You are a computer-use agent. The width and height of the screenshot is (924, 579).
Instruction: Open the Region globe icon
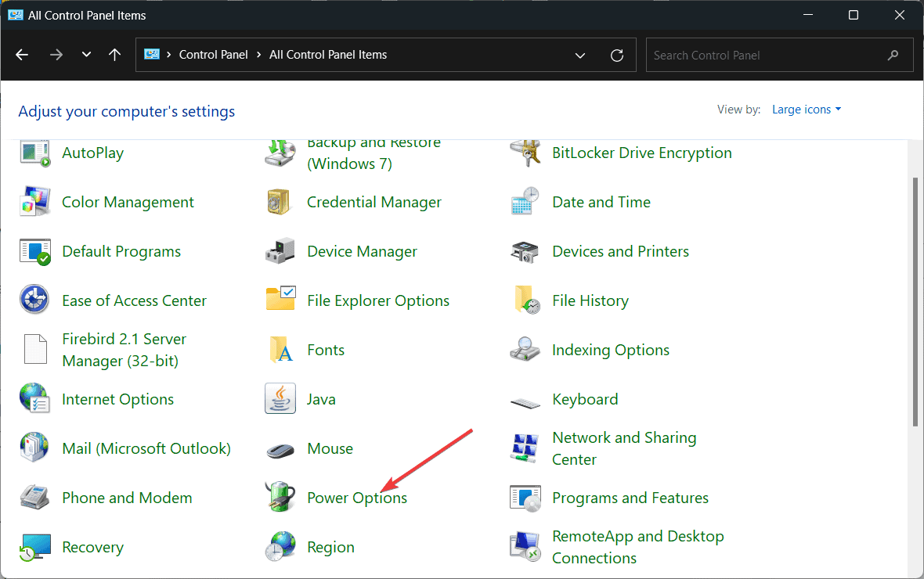point(280,546)
